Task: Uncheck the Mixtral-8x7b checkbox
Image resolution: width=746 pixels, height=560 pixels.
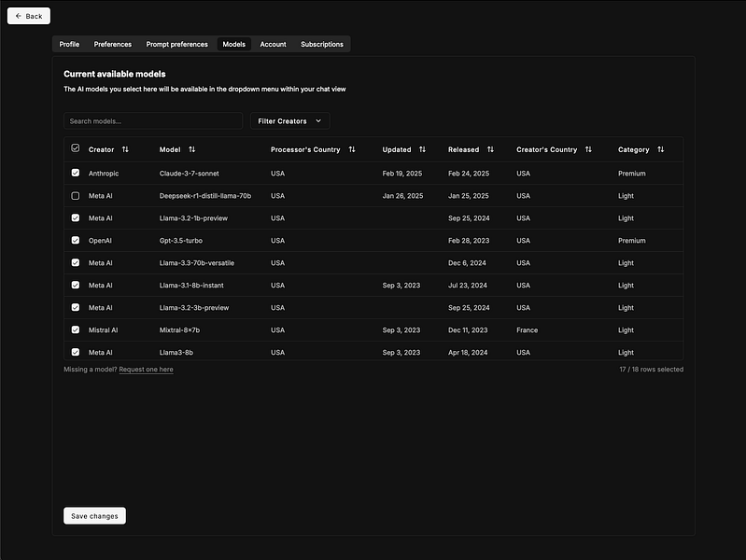Action: tap(76, 329)
